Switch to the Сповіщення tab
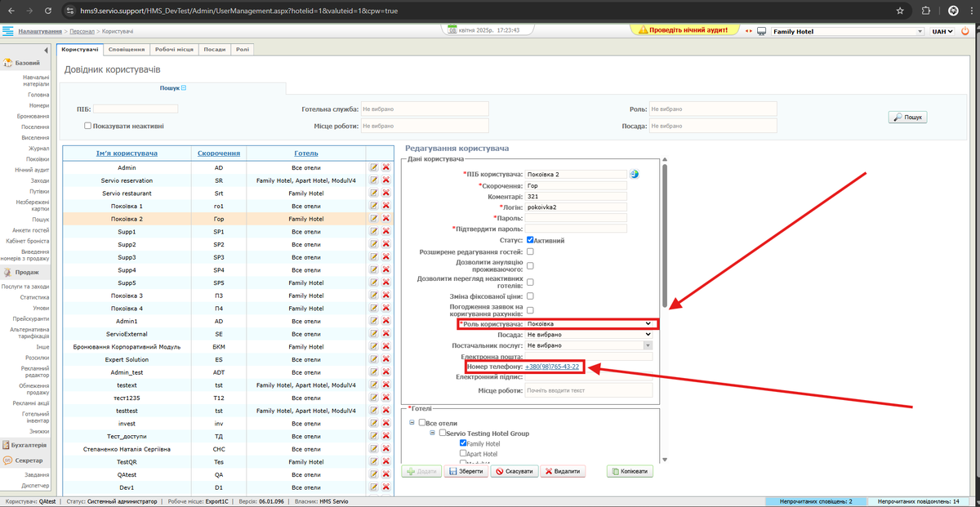This screenshot has width=980, height=507. coord(127,50)
